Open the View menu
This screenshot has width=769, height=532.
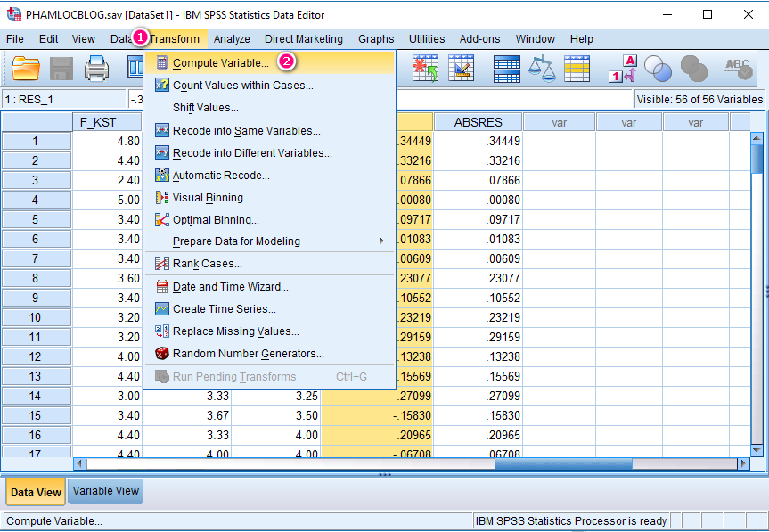[84, 38]
